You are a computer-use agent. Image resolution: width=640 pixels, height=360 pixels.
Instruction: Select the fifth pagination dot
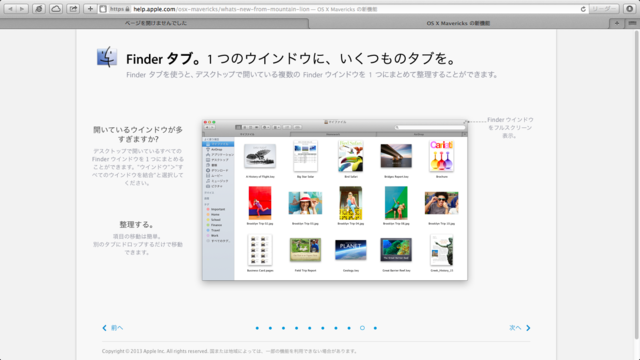tap(309, 328)
